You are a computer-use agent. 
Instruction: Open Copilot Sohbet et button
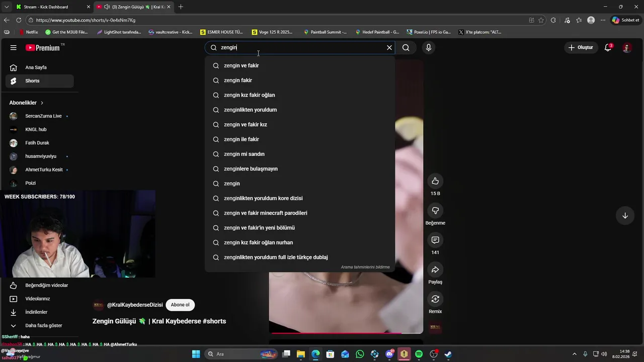(625, 20)
